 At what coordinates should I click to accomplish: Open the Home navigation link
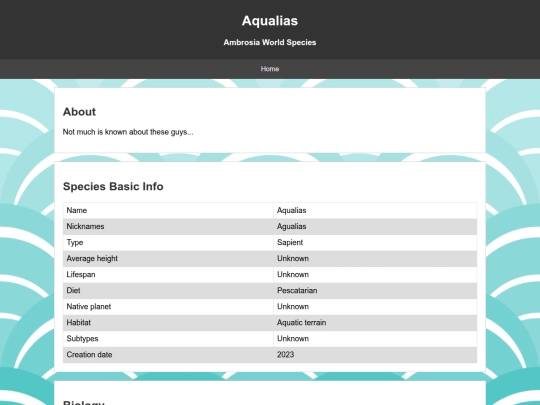270,69
